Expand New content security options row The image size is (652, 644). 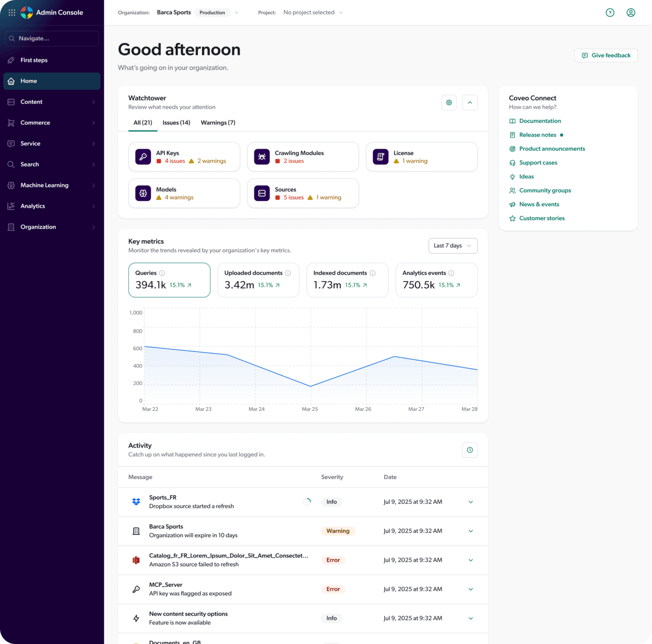471,618
